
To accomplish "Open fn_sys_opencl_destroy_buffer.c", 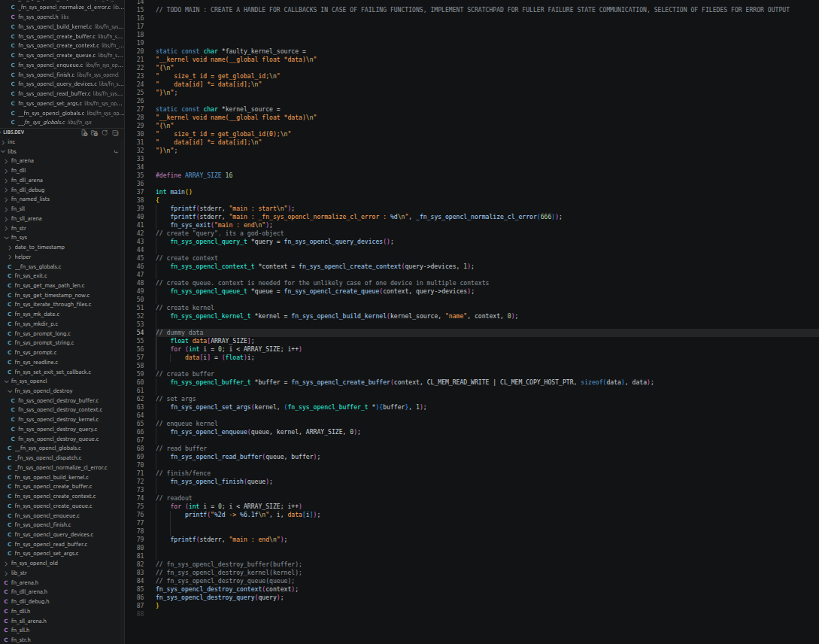I will [58, 400].
